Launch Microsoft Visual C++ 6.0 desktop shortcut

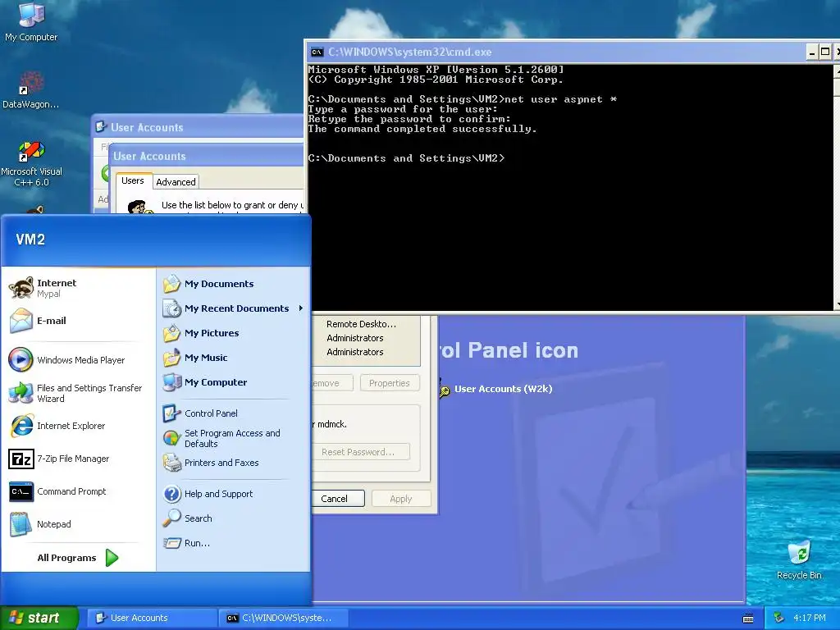pos(31,163)
